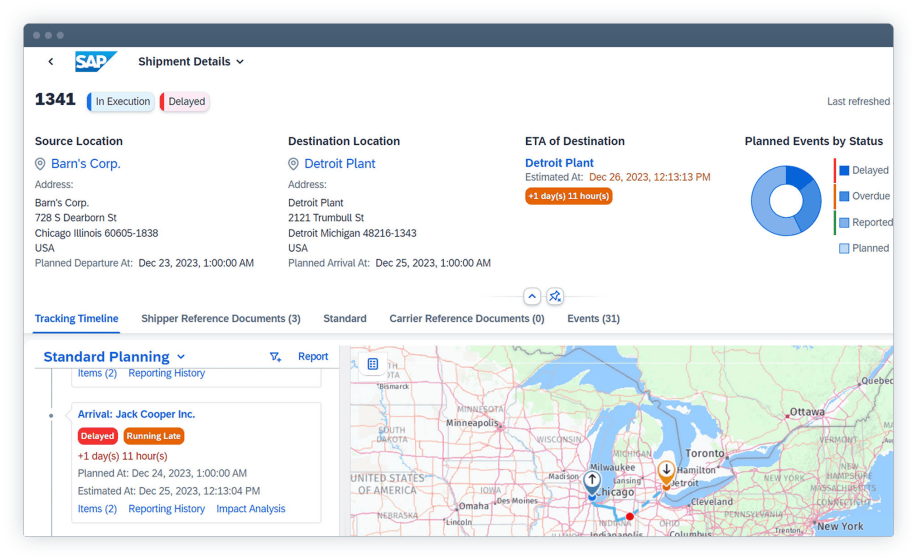Screen dimensions: 917x560
Task: Click the Toronto label on the map
Action: (705, 454)
